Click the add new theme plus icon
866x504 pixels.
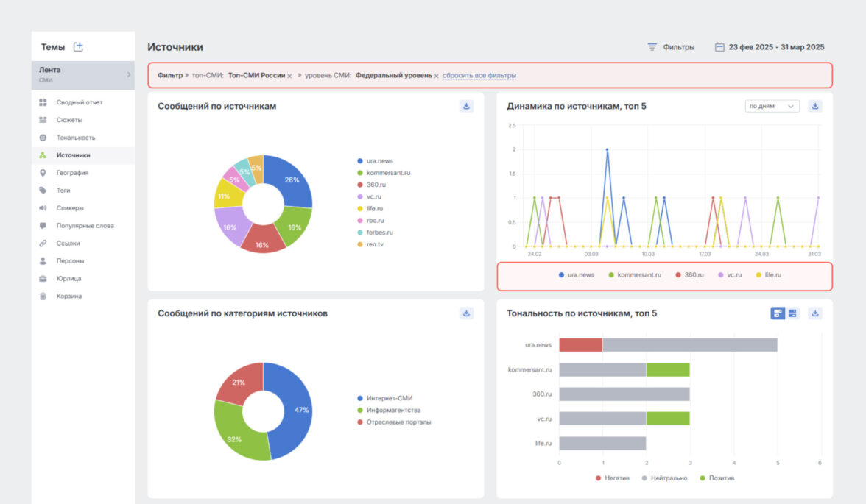78,47
